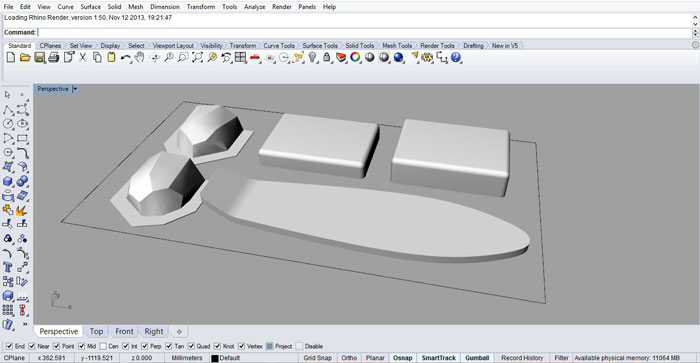
Task: Expand the command history arrow
Action: click(695, 20)
